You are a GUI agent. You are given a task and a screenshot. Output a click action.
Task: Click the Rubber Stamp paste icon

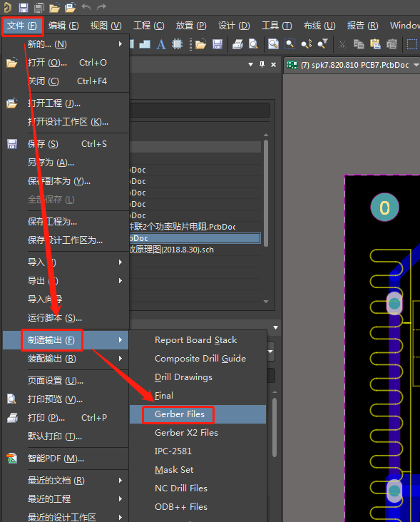[391, 44]
